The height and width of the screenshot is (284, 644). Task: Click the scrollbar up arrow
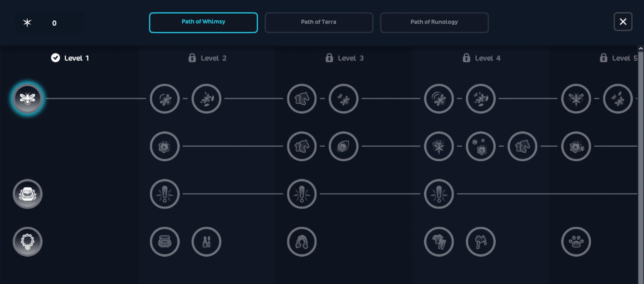tap(641, 49)
